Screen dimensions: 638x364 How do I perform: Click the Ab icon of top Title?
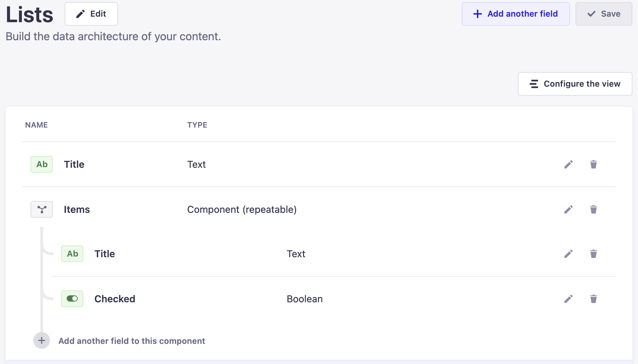pos(42,164)
